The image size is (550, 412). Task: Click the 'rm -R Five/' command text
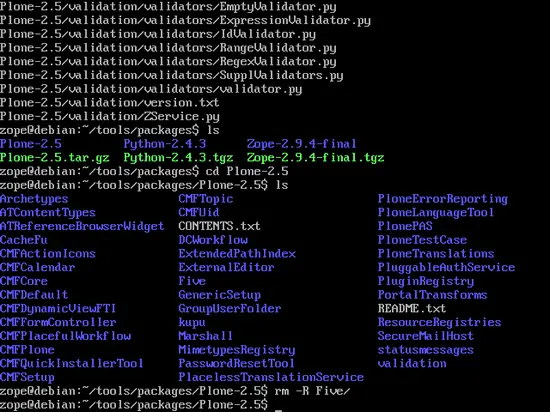coord(312,391)
